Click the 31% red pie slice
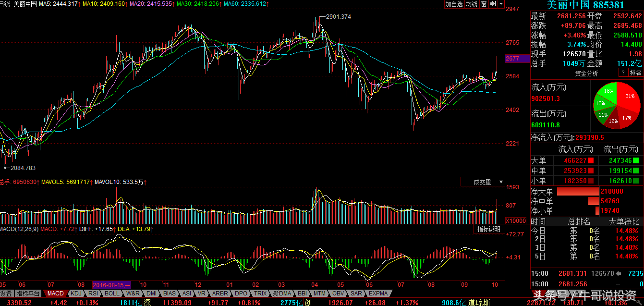The width and height of the screenshot is (644, 306). [630, 96]
